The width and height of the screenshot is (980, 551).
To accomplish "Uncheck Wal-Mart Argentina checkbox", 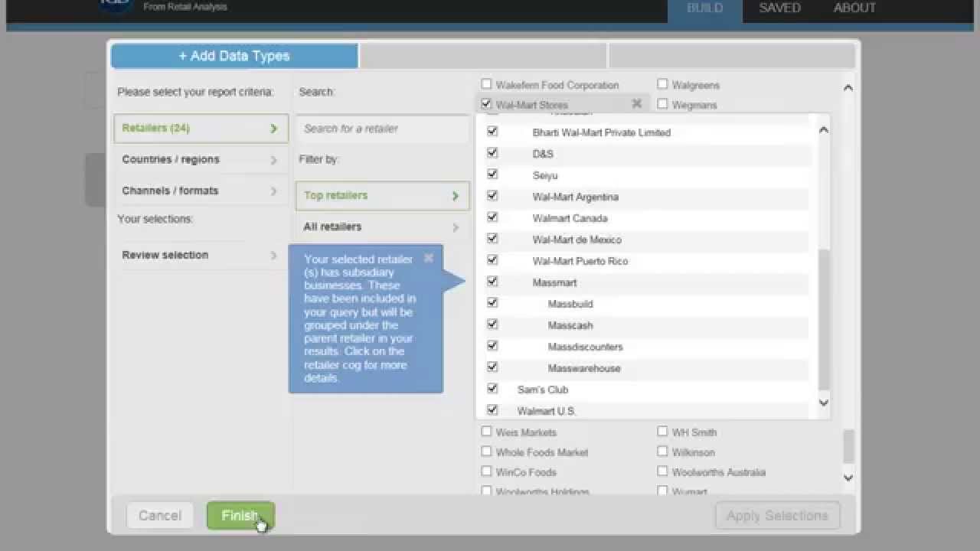I will [492, 195].
